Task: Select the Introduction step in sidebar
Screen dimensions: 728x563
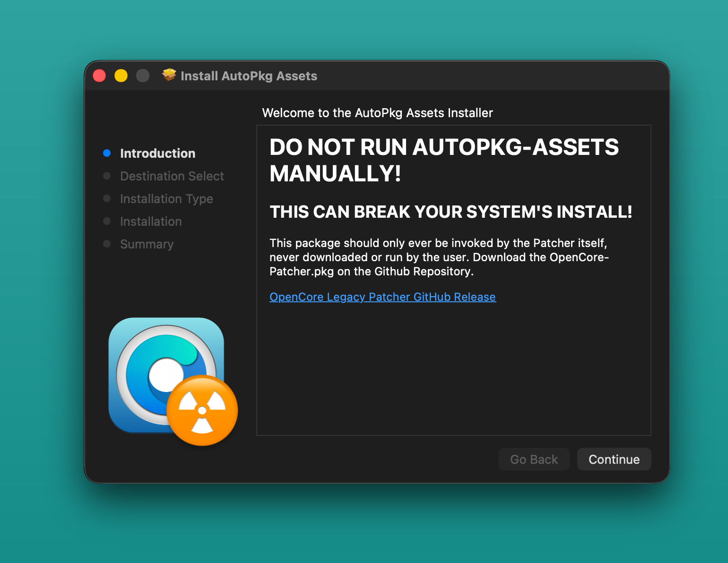Action: tap(157, 154)
